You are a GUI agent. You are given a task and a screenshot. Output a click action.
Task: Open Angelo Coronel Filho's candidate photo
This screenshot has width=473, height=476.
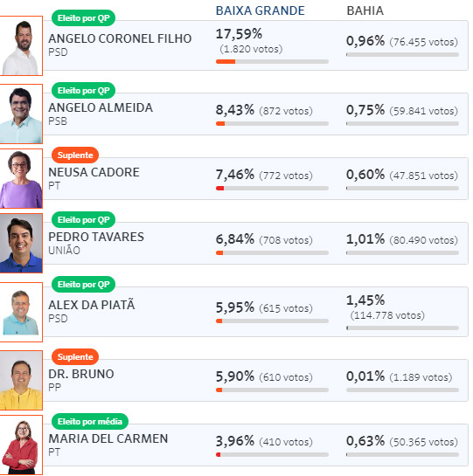[21, 45]
